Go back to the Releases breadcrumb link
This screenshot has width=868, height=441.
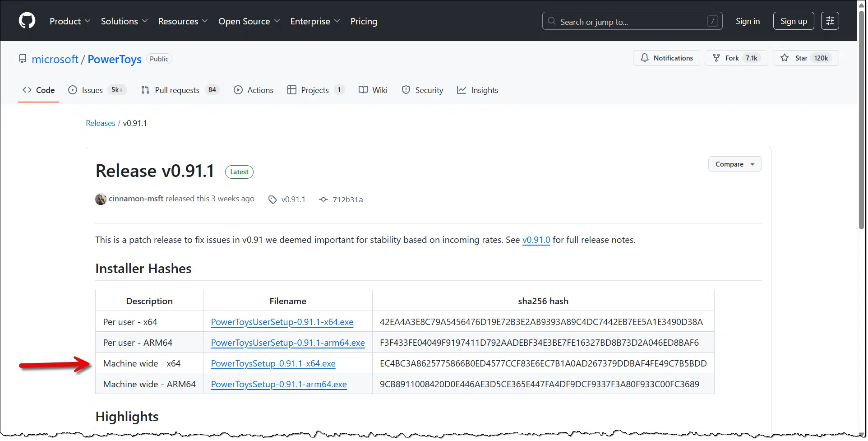(101, 123)
